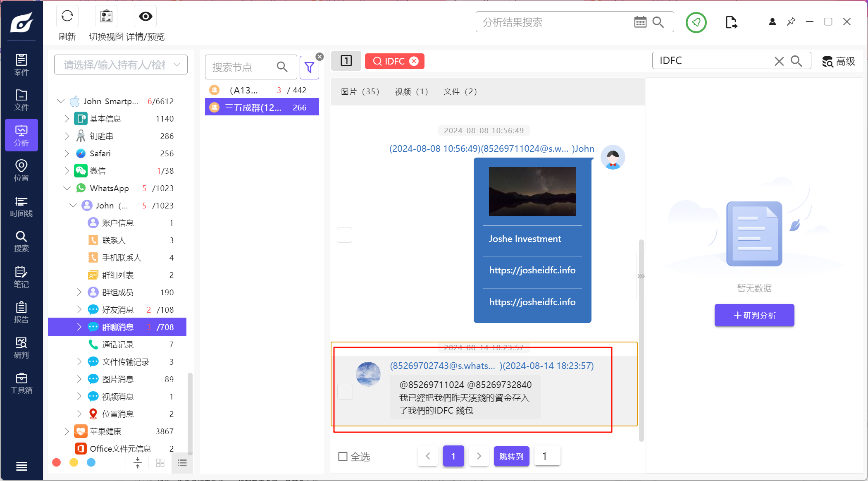This screenshot has height=481, width=868.
Task: Click the Switch View (切换视图) icon
Action: [x=106, y=17]
